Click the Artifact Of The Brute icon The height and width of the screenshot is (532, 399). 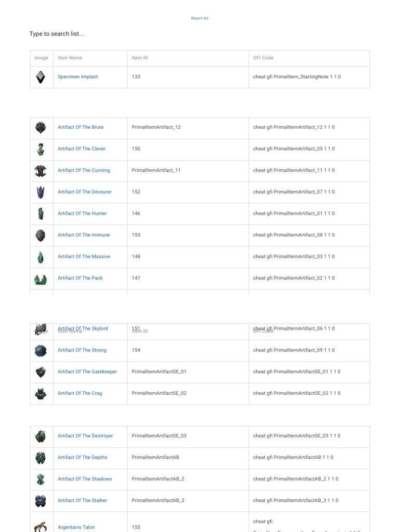pos(41,127)
